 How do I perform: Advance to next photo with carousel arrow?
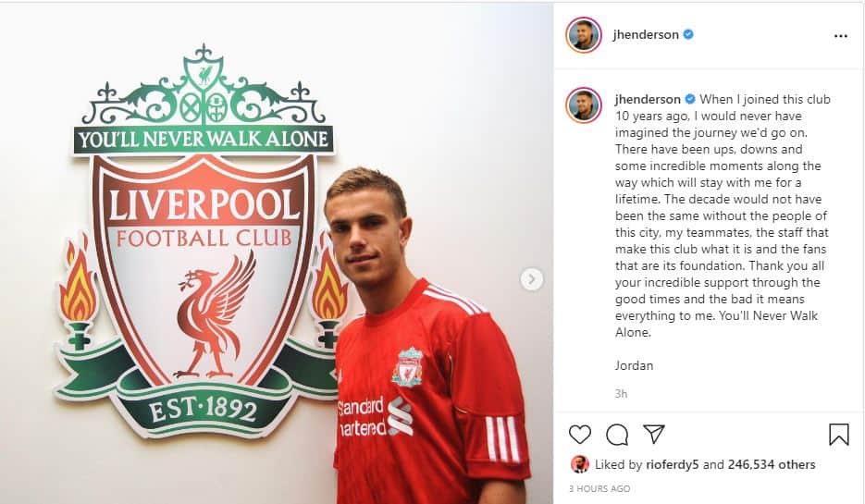(x=531, y=279)
